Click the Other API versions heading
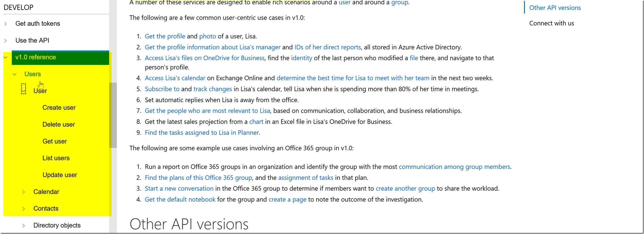 point(189,224)
